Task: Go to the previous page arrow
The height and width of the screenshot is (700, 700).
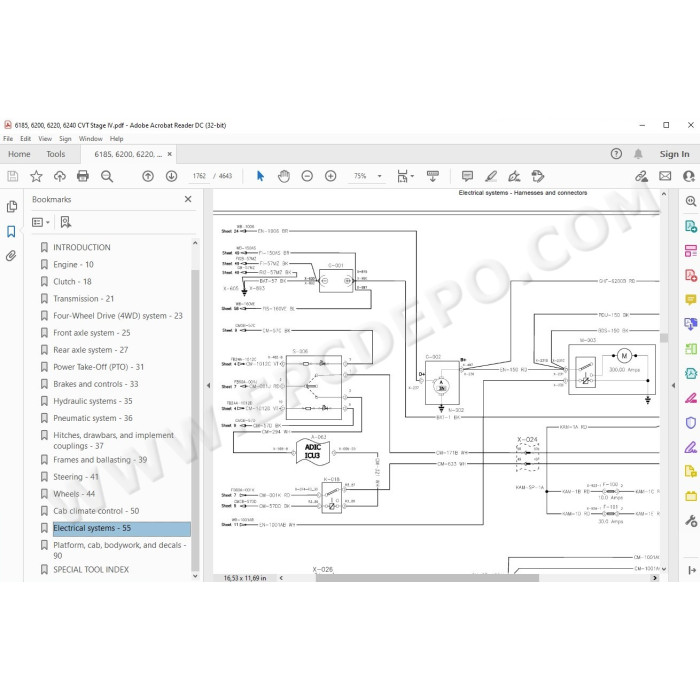Action: 148,176
